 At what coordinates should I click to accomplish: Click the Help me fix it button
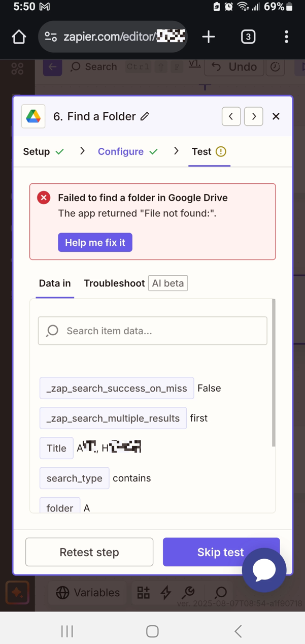pyautogui.click(x=95, y=243)
